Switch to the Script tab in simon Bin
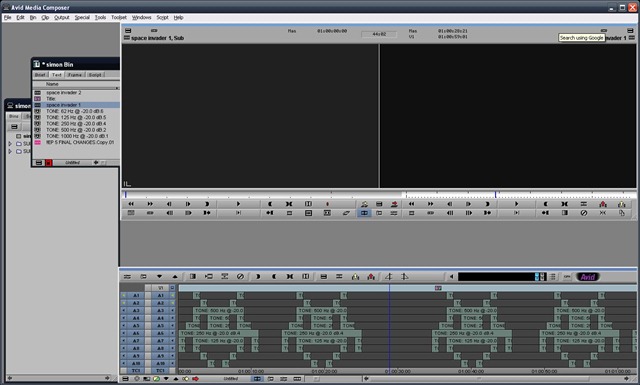Image resolution: width=640 pixels, height=385 pixels. [95, 75]
